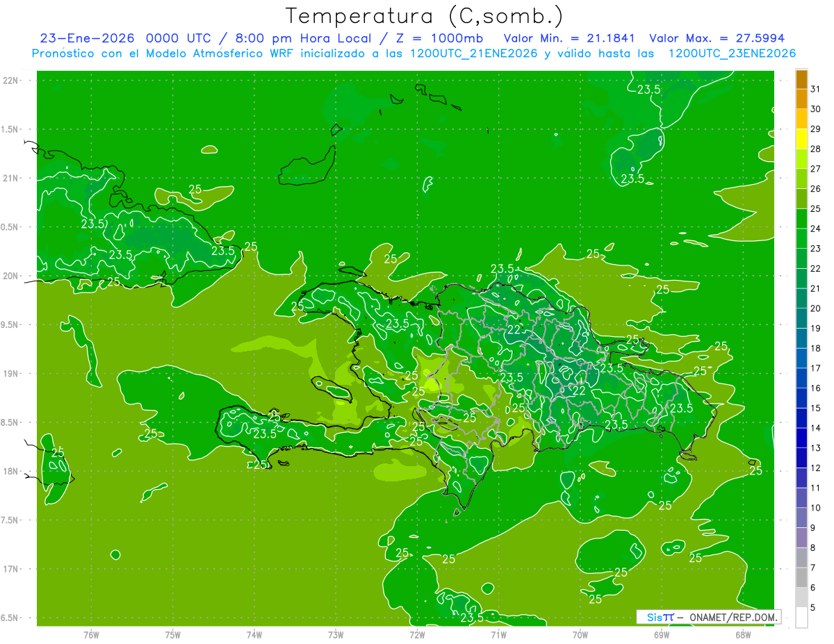Click the dark orange swatch above 31
This screenshot has height=644, width=834.
(801, 79)
